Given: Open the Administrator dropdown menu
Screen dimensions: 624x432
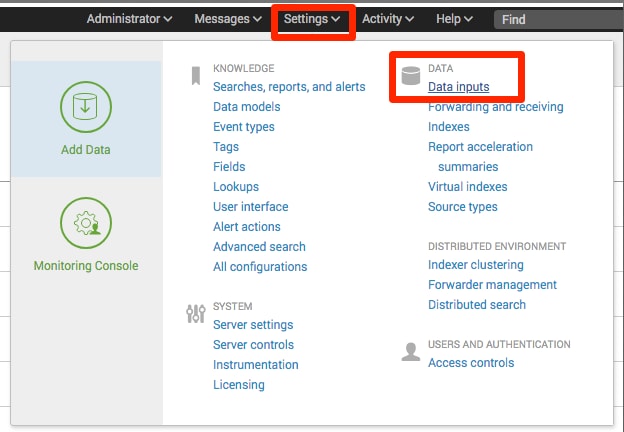Looking at the screenshot, I should pos(129,19).
